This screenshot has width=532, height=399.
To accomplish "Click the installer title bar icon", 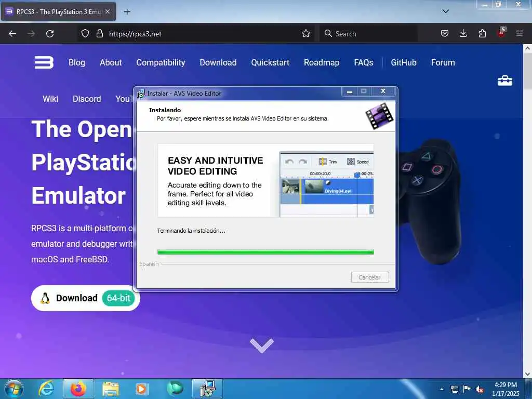I will click(141, 94).
